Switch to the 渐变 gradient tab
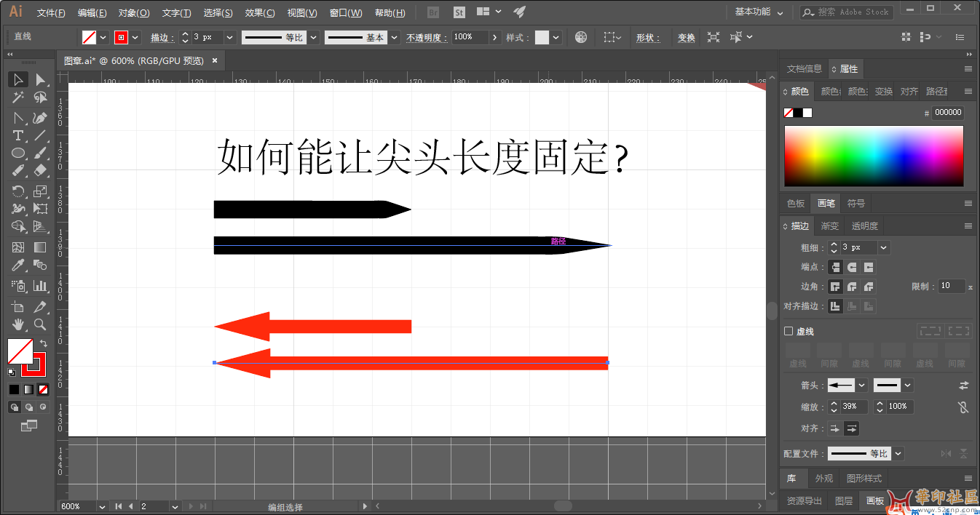The width and height of the screenshot is (980, 515). point(829,226)
